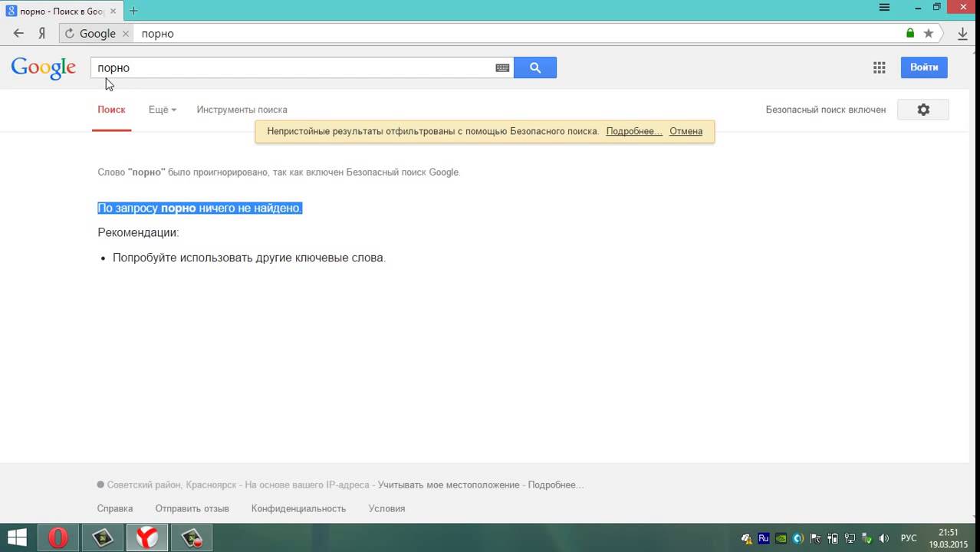Image resolution: width=980 pixels, height=552 pixels.
Task: Click the Войти sign-in button
Action: tap(924, 67)
